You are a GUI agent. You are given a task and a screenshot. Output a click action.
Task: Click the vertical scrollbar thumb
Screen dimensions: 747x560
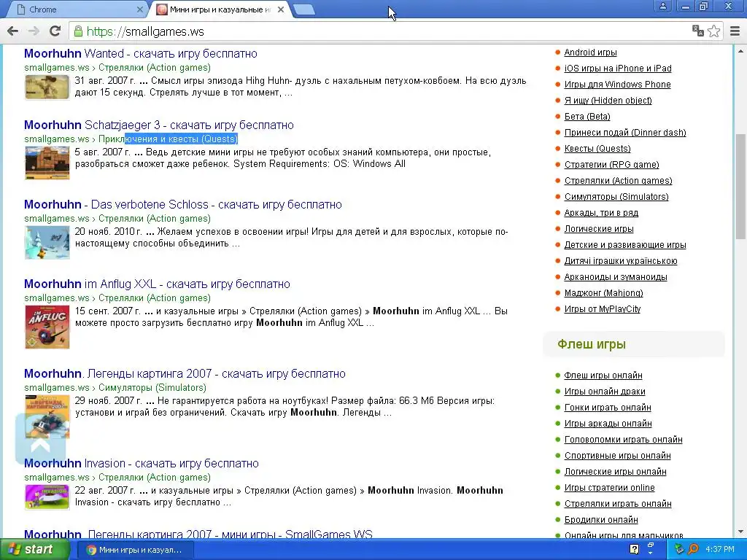click(741, 186)
